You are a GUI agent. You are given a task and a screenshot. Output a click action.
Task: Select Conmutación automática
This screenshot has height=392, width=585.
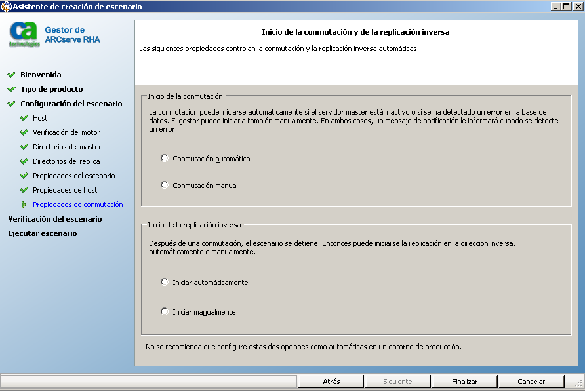tap(164, 157)
